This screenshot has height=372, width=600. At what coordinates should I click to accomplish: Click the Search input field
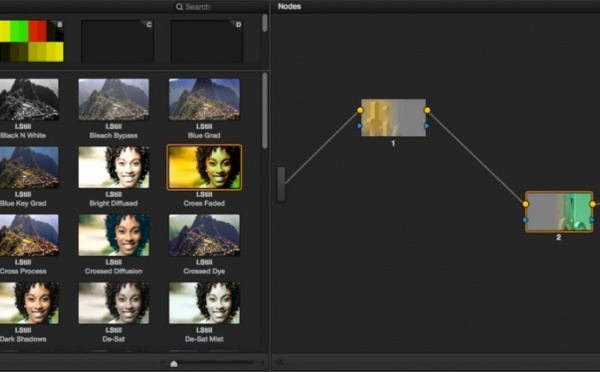[x=220, y=7]
